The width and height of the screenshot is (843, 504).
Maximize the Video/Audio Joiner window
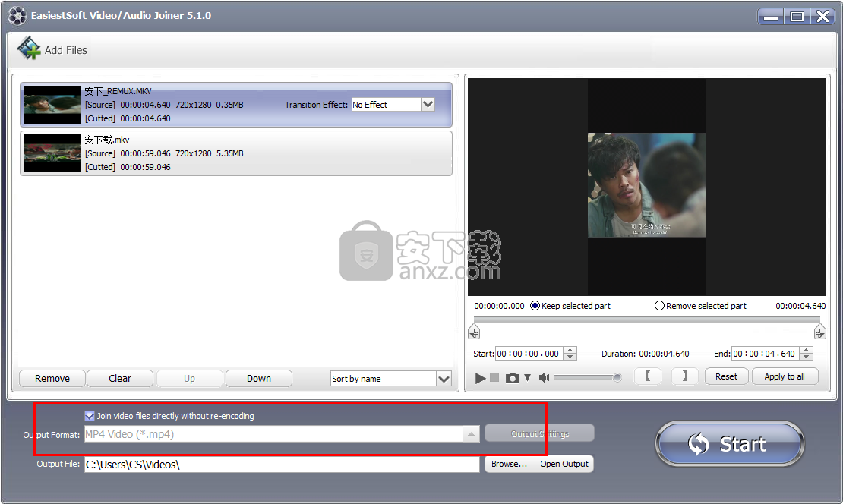click(797, 17)
